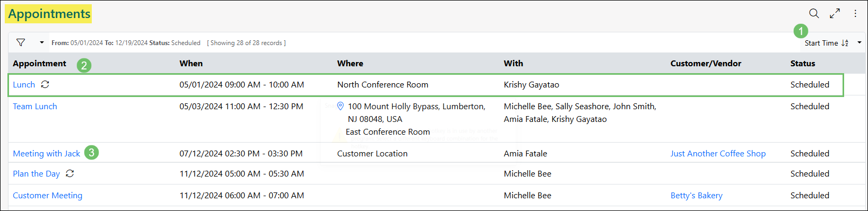Click the With column header

[514, 64]
